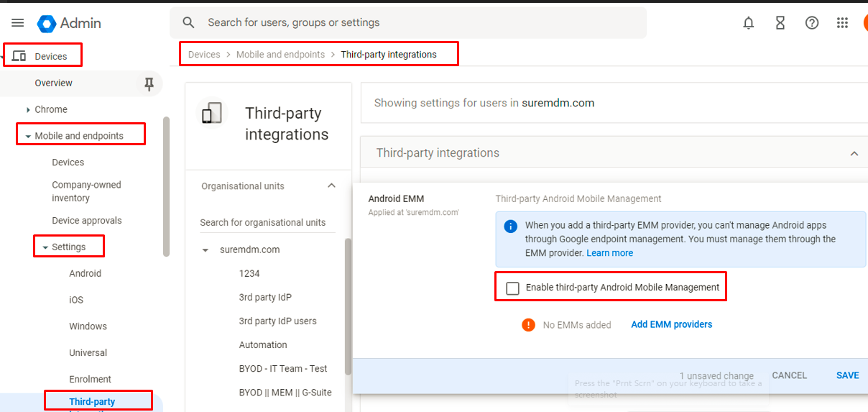This screenshot has width=868, height=412.
Task: Select the Automation org unit
Action: click(x=263, y=345)
